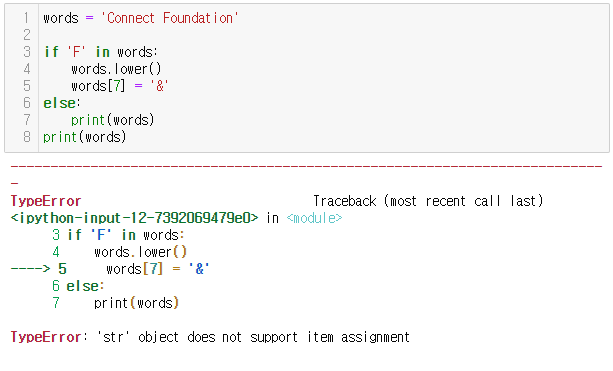Click the red TypeError heading beside Traceback
The width and height of the screenshot is (613, 371).
(x=46, y=201)
